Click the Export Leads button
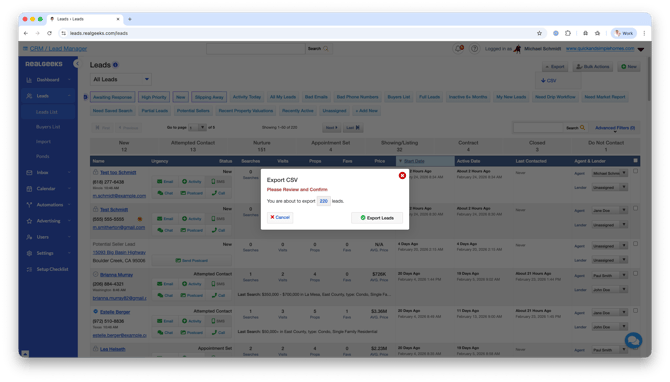This screenshot has width=670, height=382. click(377, 218)
